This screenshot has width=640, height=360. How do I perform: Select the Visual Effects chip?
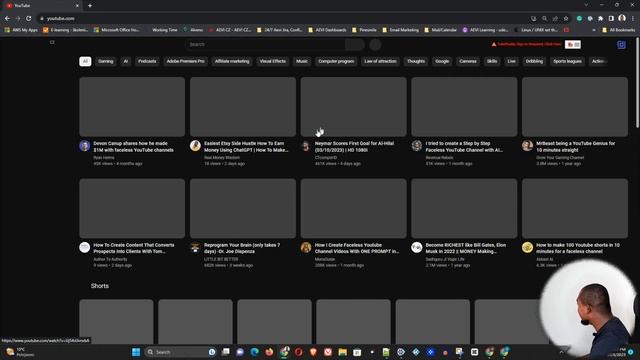click(273, 61)
